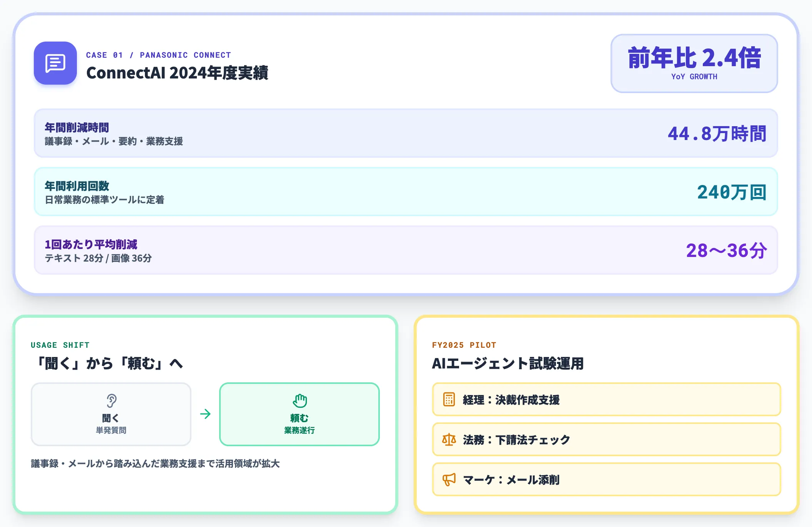Click the scales icon beside 法務
This screenshot has height=527, width=812.
[x=449, y=439]
